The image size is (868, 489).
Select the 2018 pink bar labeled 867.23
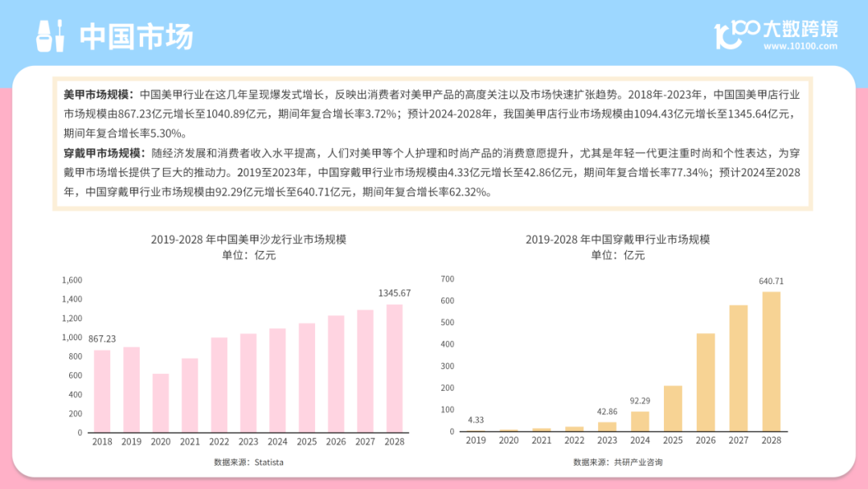[102, 391]
